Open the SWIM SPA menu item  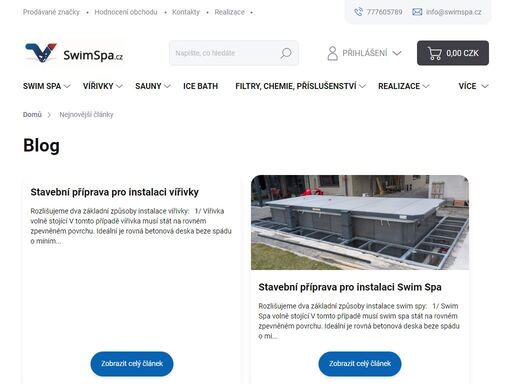[x=42, y=86]
